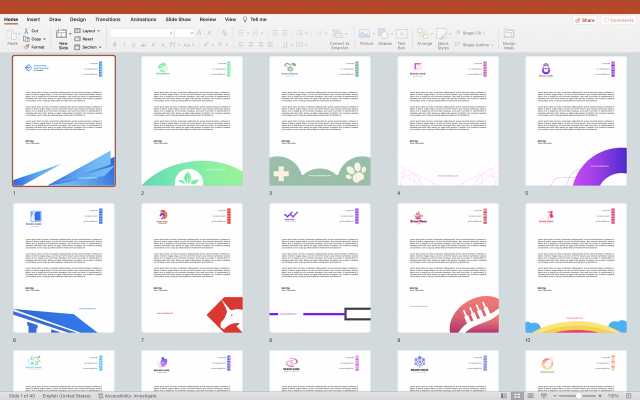
Task: Click the Text Box icon
Action: click(x=402, y=34)
